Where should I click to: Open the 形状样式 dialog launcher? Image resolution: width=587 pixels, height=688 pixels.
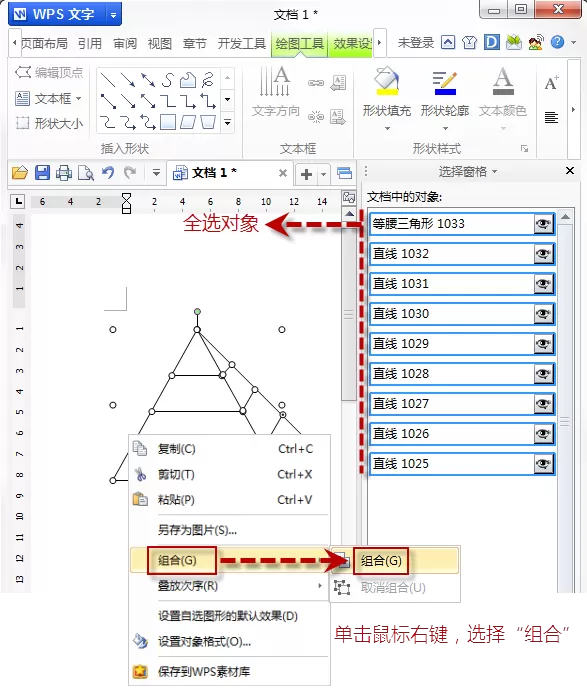tap(525, 149)
